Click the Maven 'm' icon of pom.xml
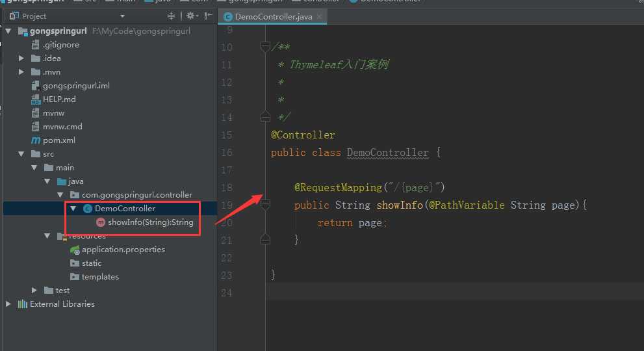The image size is (644, 351). 36,140
